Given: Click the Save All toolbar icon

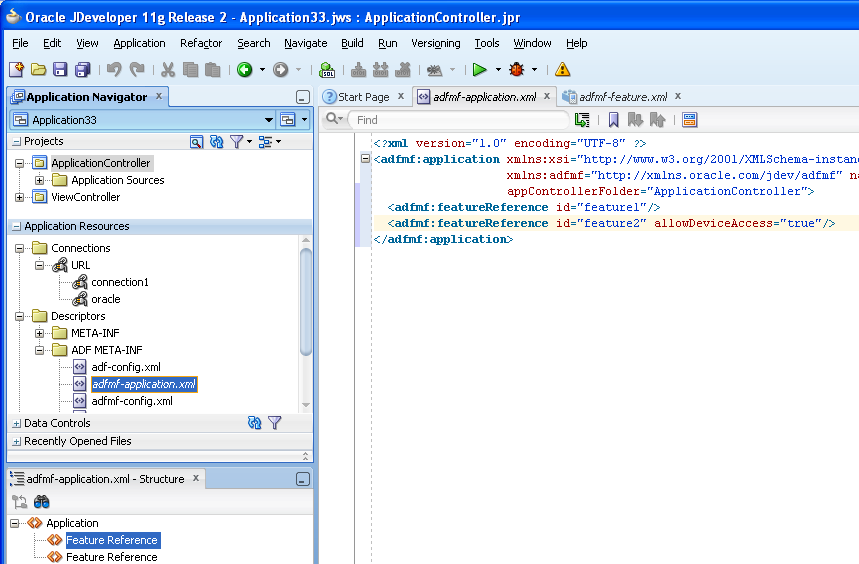Looking at the screenshot, I should click(x=82, y=70).
